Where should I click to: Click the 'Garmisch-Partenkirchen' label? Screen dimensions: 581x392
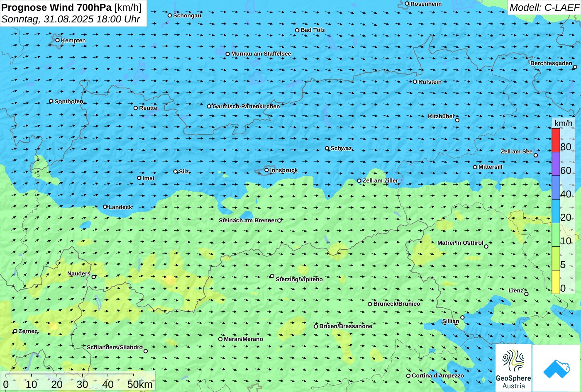point(246,106)
